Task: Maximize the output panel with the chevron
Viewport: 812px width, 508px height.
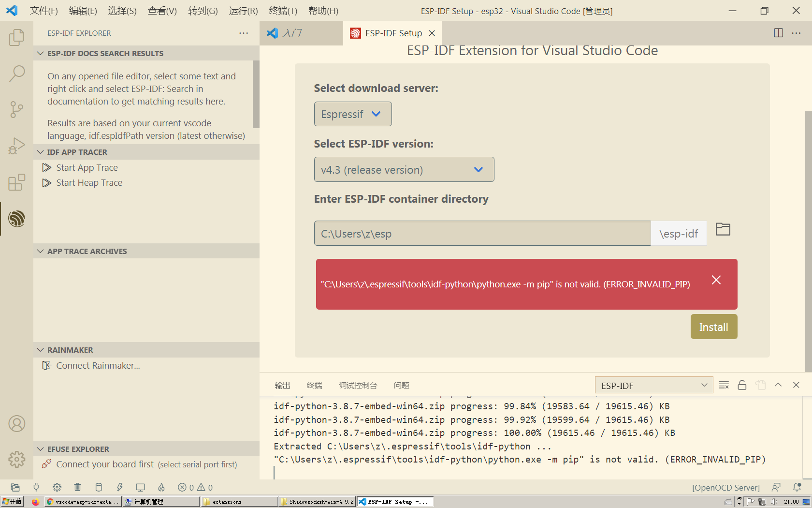Action: pos(778,385)
